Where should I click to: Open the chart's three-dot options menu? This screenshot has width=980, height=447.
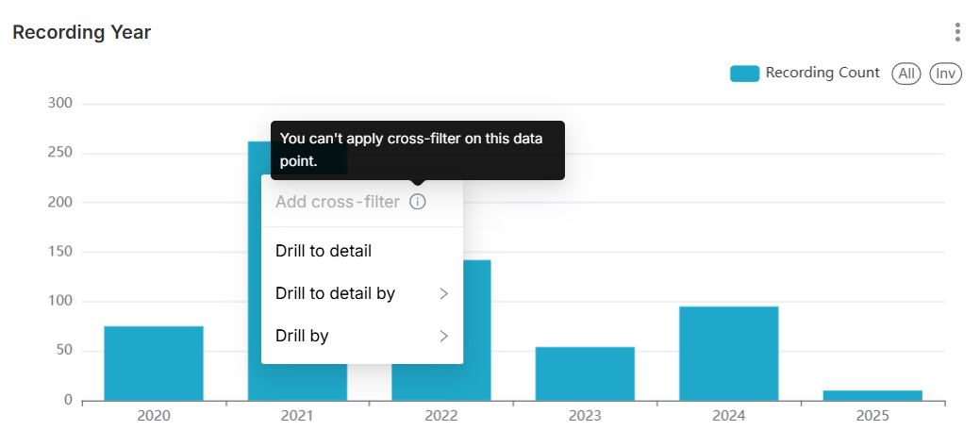tap(956, 32)
